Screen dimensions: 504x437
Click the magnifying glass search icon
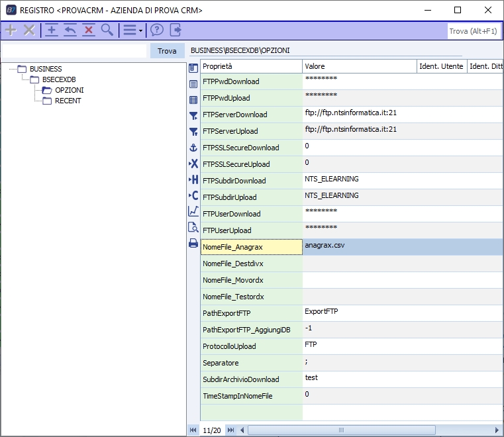(x=107, y=30)
